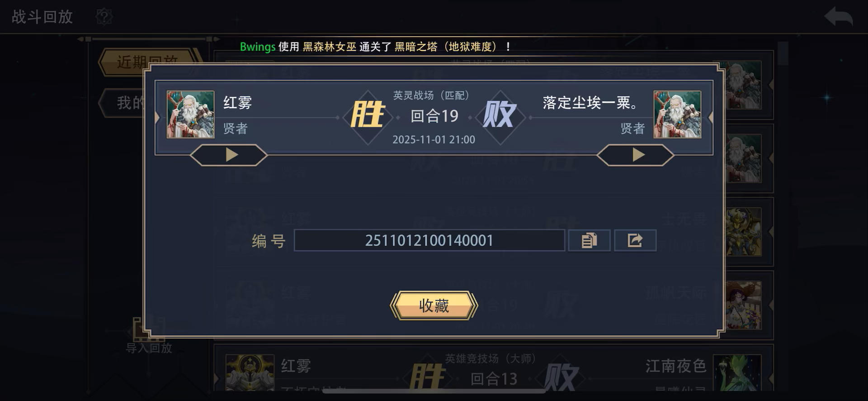View 红雾's sage hero portrait
Viewport: 868px width, 401px height.
190,115
